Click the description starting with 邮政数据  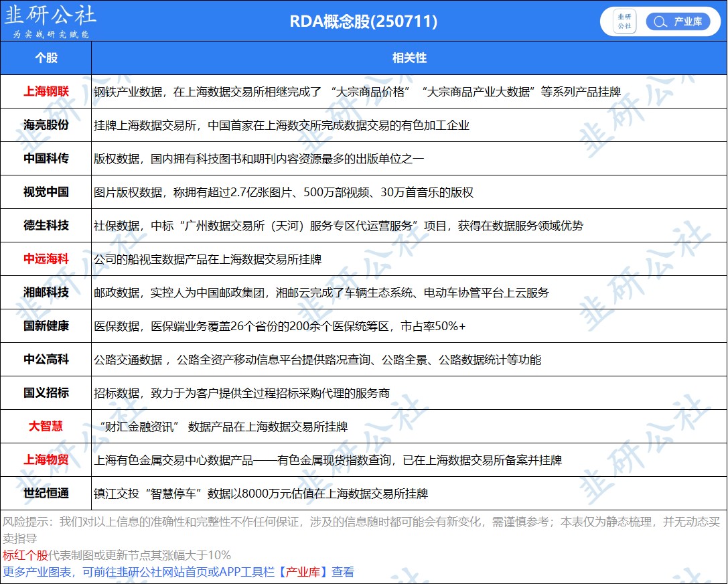[321, 293]
